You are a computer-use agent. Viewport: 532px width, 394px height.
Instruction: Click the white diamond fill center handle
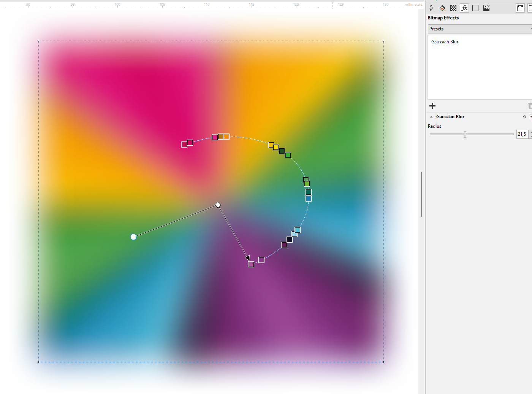218,205
